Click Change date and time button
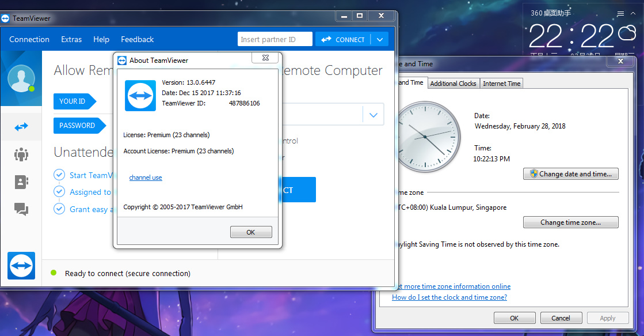 570,174
